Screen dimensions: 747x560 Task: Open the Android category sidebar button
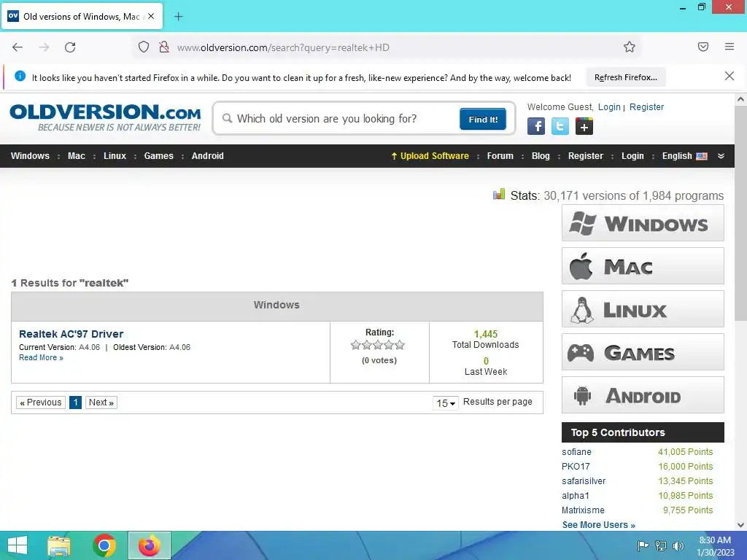point(643,394)
